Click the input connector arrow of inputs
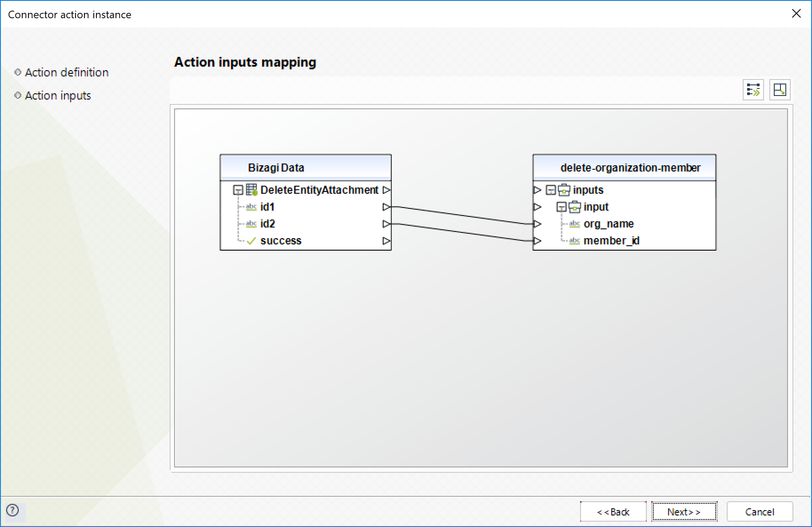The width and height of the screenshot is (812, 527). click(537, 190)
